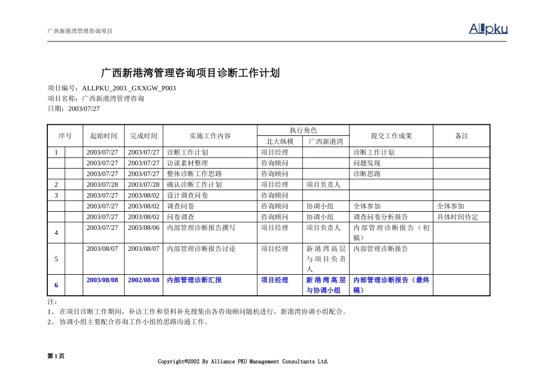Click the 提交工作成果 column header

391,136
